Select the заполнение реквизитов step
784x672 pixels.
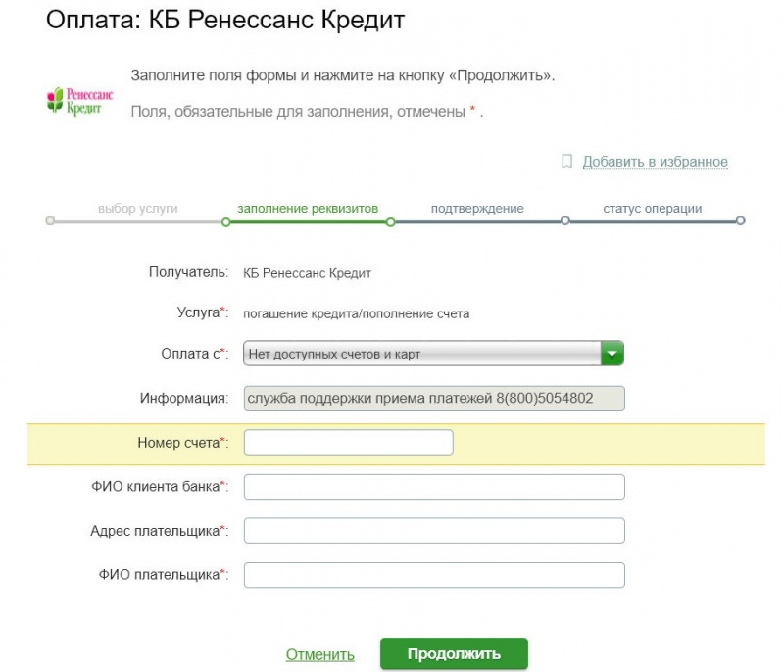pos(308,209)
